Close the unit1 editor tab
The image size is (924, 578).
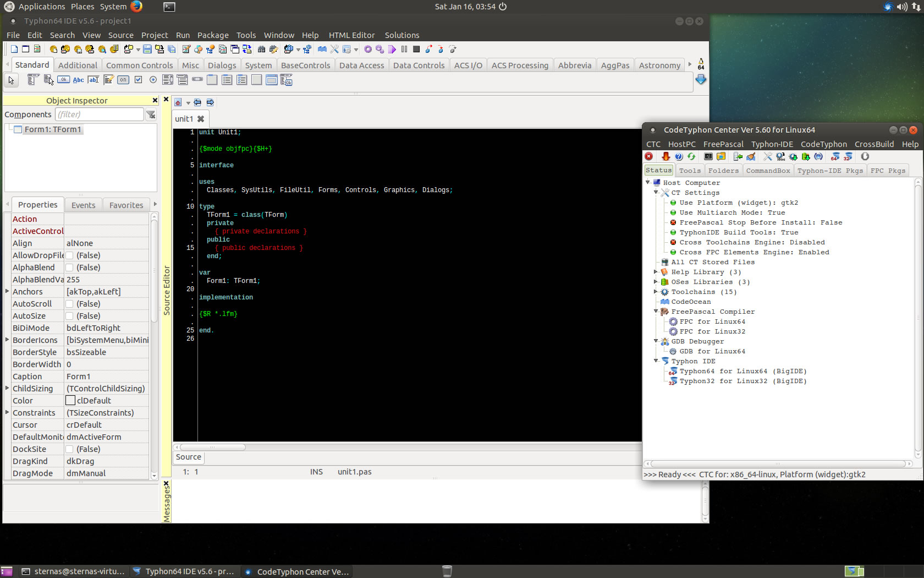pos(201,119)
